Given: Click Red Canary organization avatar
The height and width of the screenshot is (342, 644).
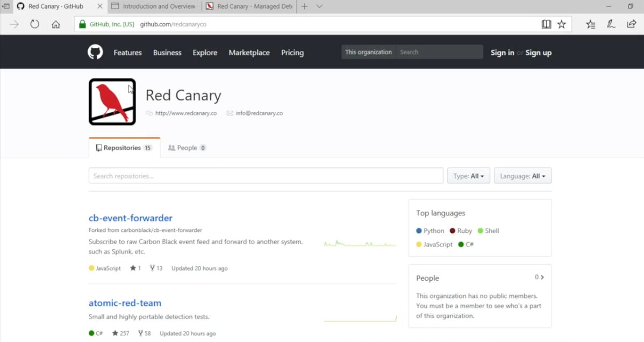Looking at the screenshot, I should pos(112,102).
